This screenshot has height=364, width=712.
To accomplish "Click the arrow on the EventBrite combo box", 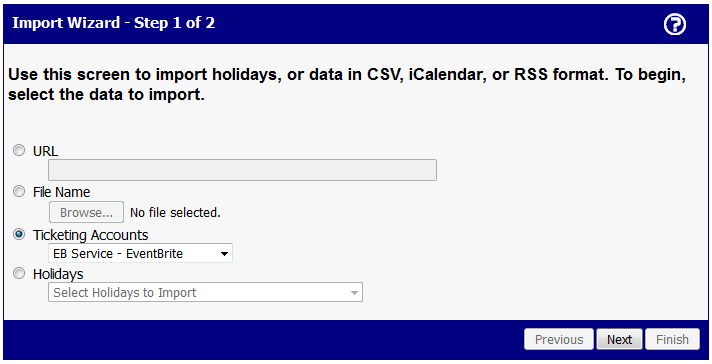I will click(x=224, y=254).
